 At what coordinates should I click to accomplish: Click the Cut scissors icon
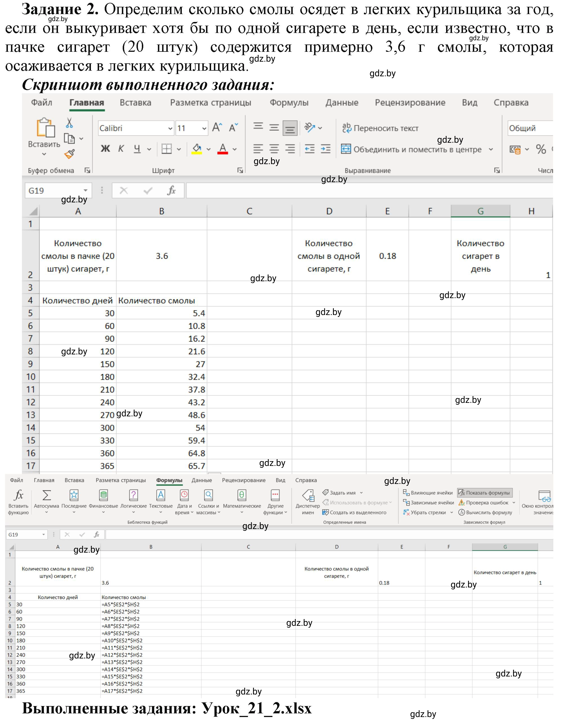[69, 123]
